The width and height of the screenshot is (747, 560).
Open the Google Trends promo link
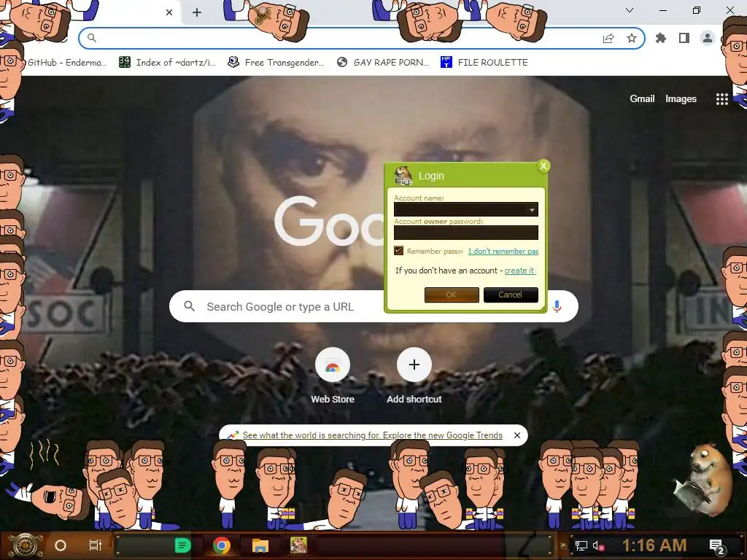[x=372, y=435]
